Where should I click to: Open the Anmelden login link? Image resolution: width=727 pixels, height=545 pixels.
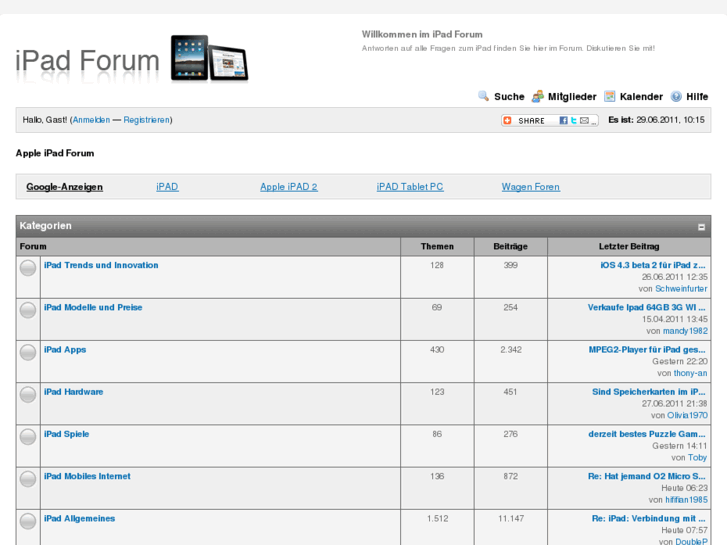click(x=91, y=120)
